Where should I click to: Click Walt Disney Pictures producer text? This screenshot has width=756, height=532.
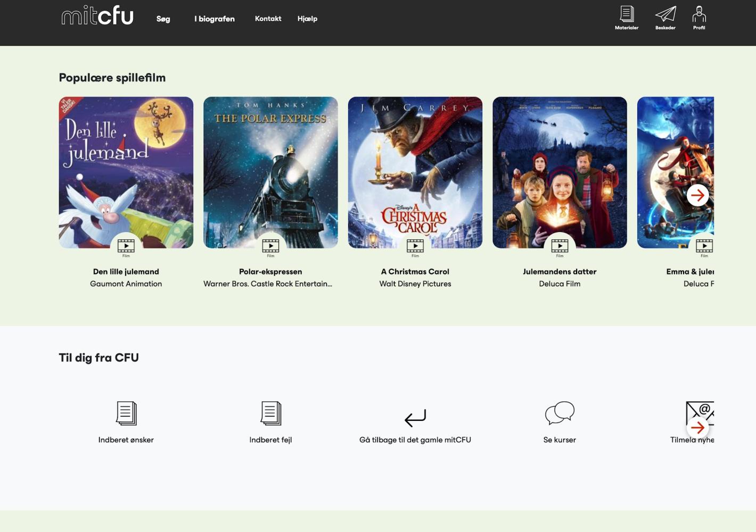[x=415, y=284]
